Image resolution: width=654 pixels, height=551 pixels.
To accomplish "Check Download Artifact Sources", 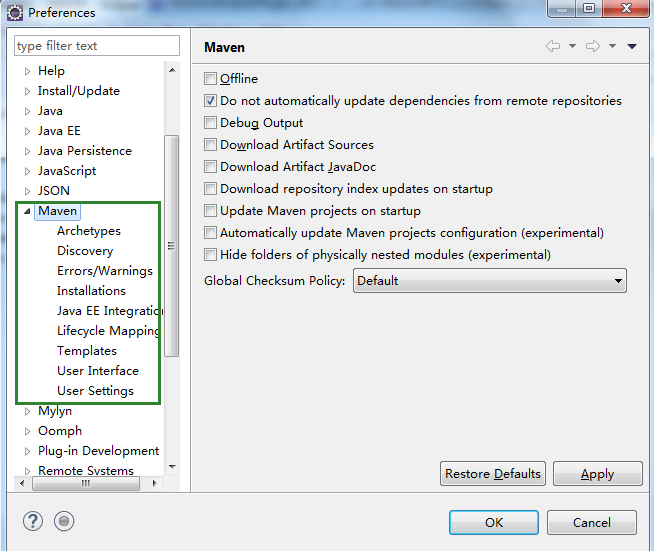I will tap(210, 145).
